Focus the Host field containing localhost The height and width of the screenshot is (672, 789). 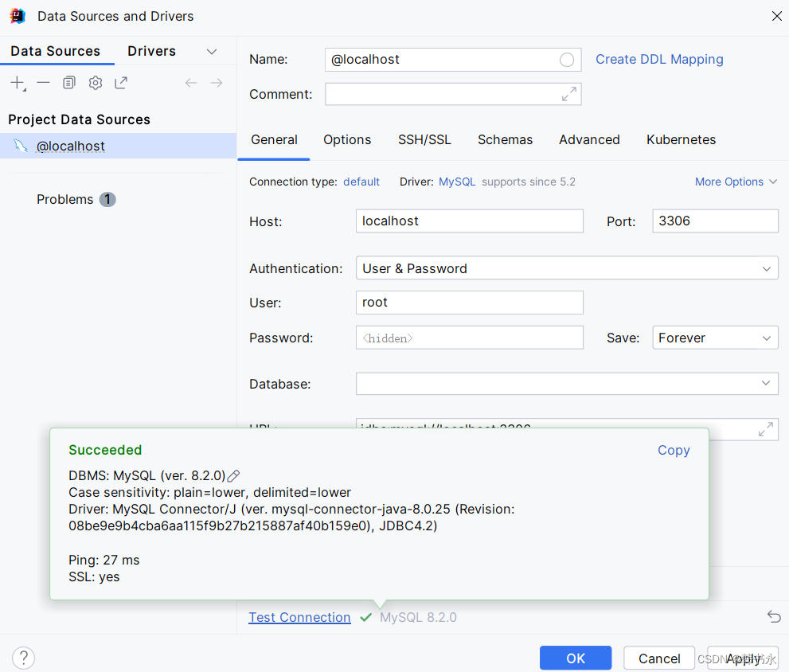470,221
